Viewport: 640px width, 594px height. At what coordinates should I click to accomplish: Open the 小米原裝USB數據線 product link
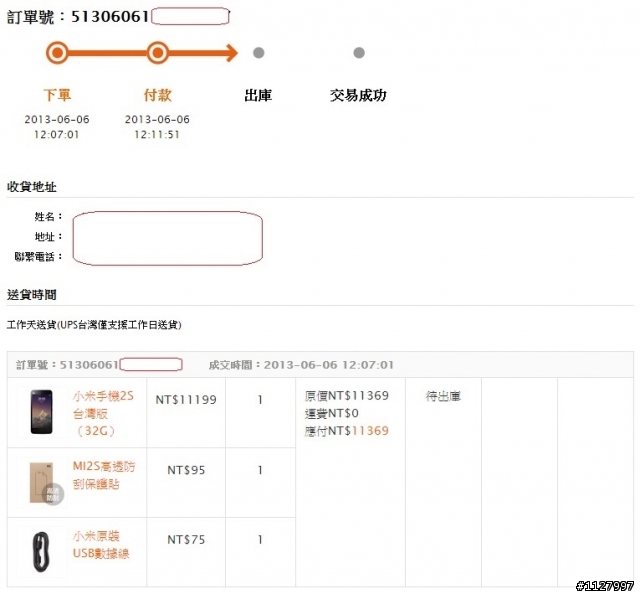point(101,545)
